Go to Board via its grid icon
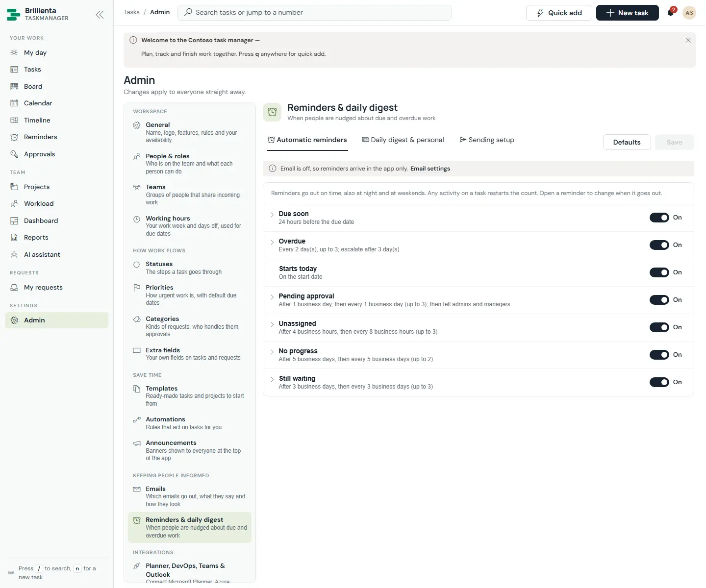Viewport: 706px width, 588px height. point(14,86)
